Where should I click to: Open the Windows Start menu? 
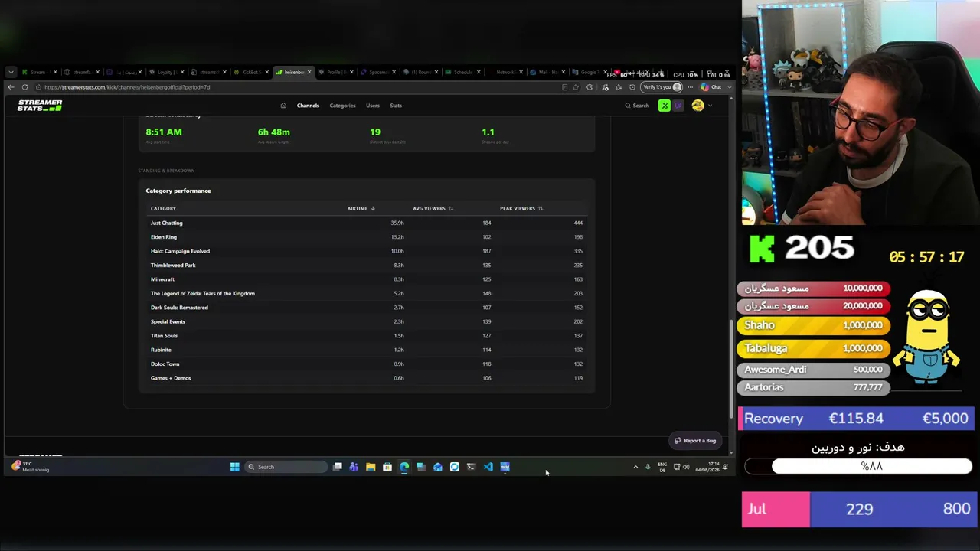coord(235,467)
